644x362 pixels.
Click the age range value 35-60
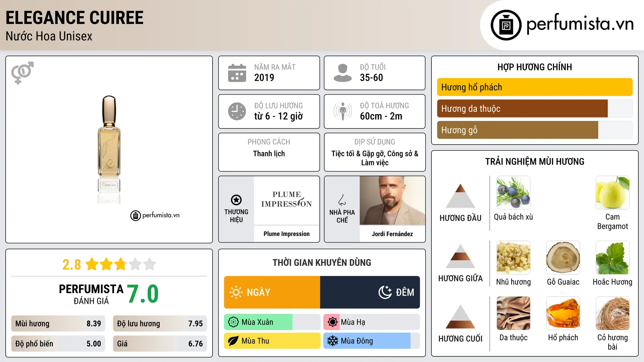371,78
